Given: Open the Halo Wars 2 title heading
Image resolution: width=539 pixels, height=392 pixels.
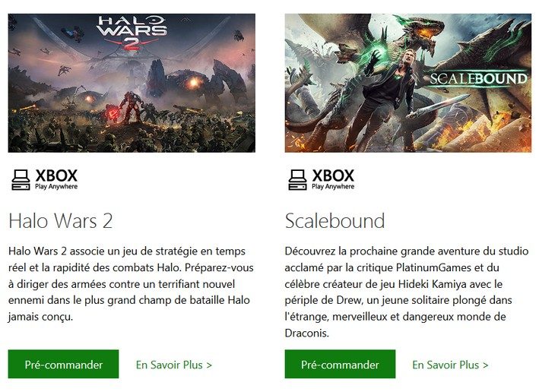Looking at the screenshot, I should [x=61, y=220].
